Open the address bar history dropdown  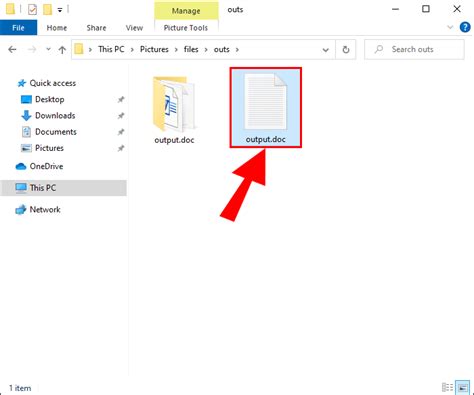(325, 50)
